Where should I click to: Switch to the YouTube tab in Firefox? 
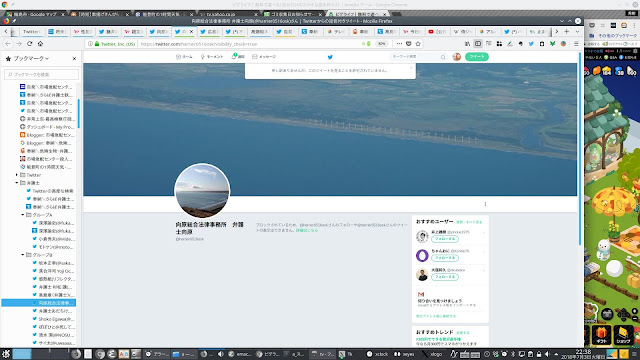click(x=438, y=31)
